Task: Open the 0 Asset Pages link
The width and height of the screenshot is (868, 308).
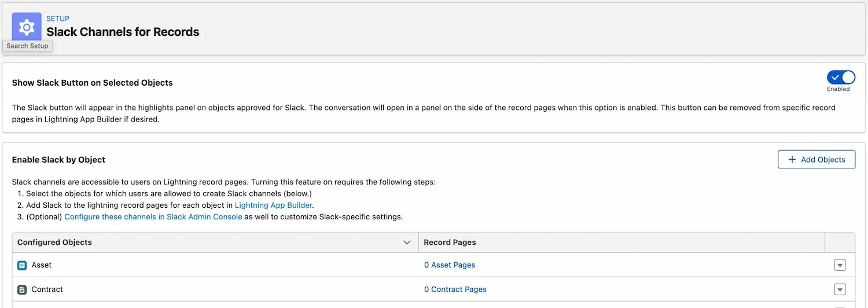Action: (450, 265)
